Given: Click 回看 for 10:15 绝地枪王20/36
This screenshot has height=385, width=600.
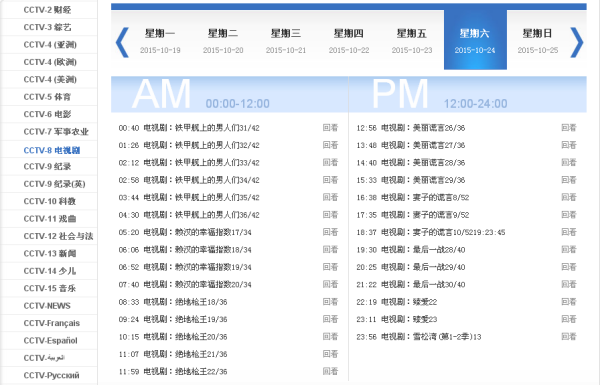Looking at the screenshot, I should tap(330, 337).
